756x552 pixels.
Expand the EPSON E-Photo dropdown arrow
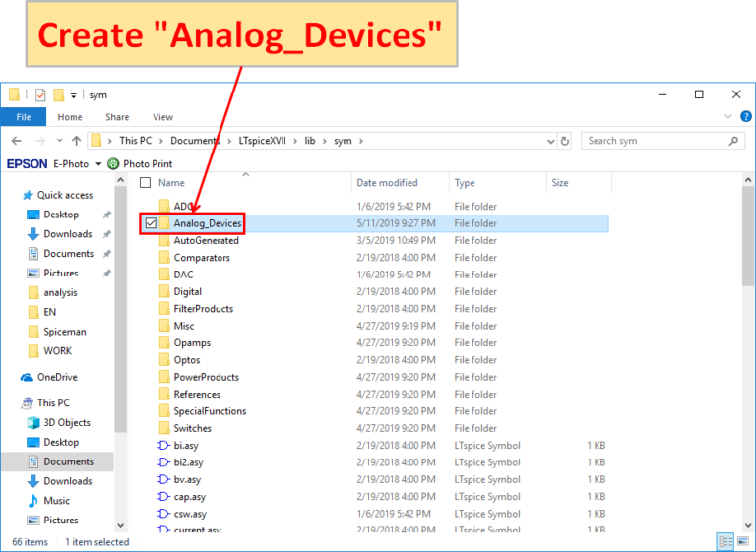coord(98,164)
